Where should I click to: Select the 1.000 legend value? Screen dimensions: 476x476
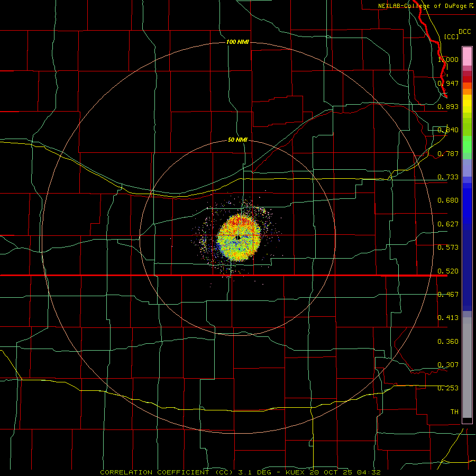(x=448, y=59)
